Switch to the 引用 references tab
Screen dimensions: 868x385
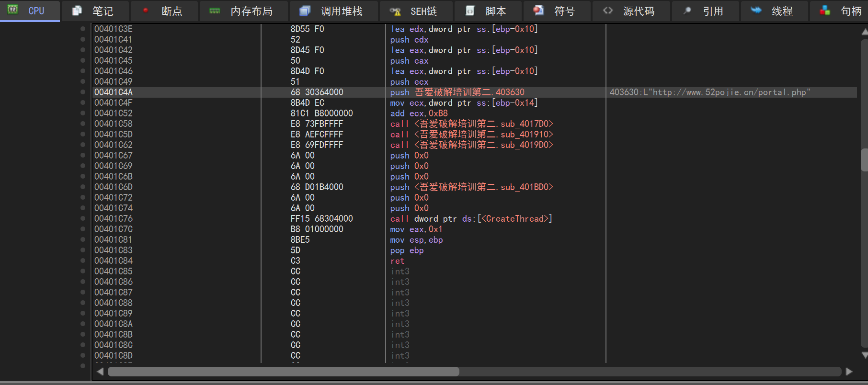tap(706, 11)
